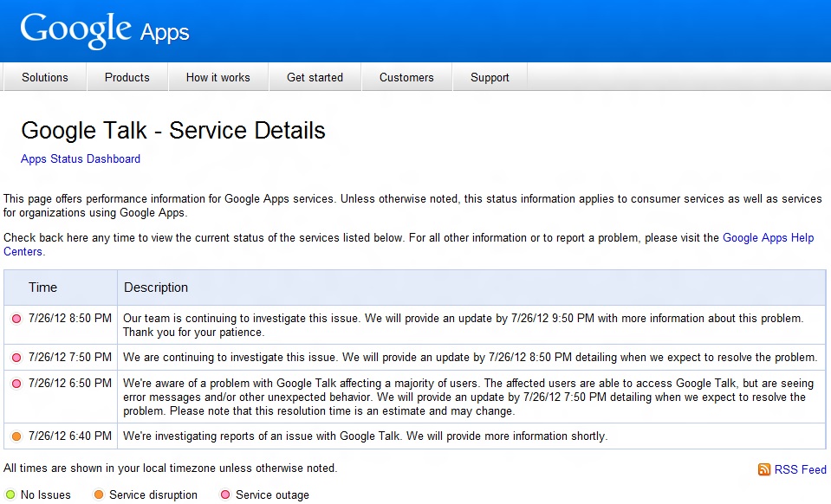Click the Google Talk - Service Details heading
The height and width of the screenshot is (504, 831).
173,130
